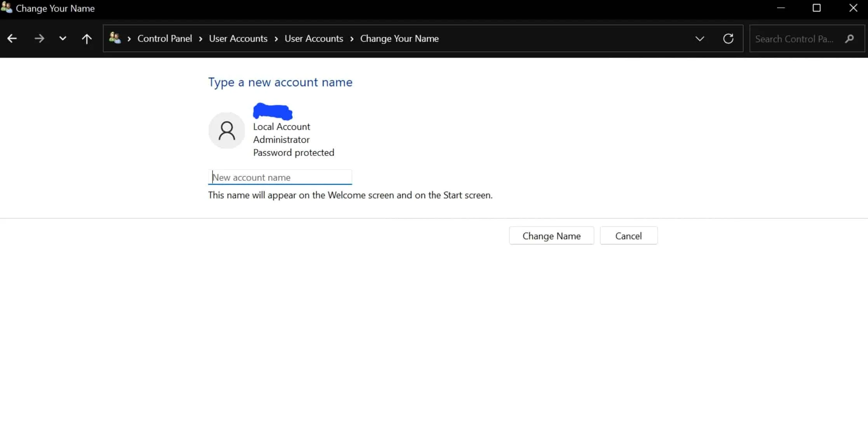Click the up directory navigation icon
Screen dimensions: 868x427
coord(86,38)
